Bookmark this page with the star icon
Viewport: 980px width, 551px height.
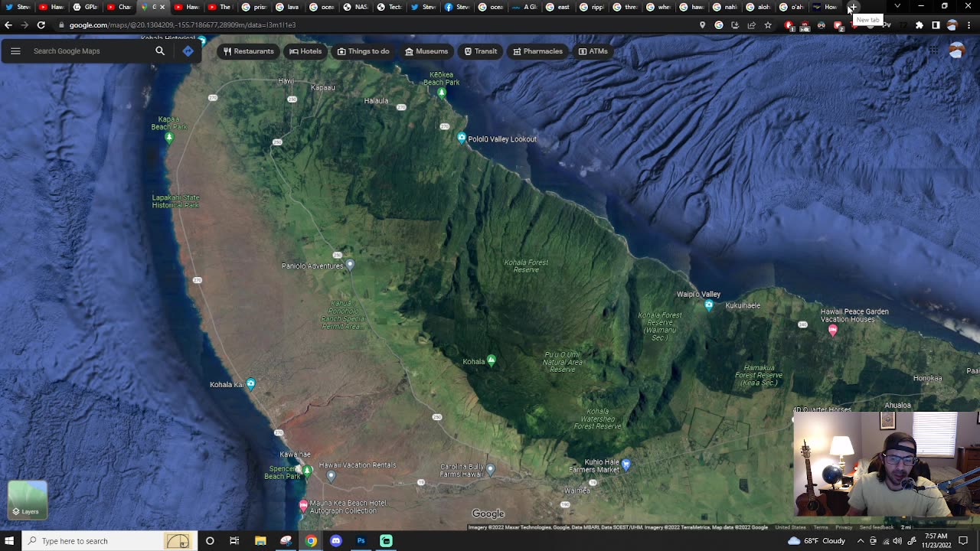(768, 25)
